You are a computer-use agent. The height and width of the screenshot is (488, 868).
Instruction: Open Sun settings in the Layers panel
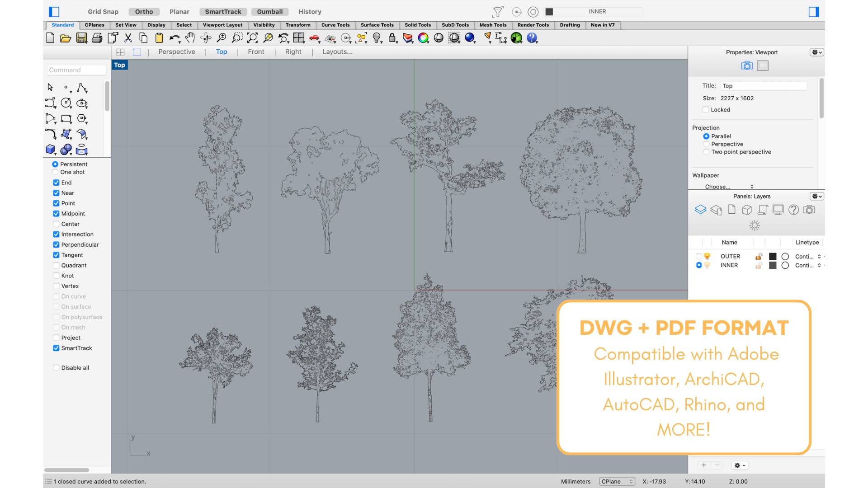coord(754,225)
